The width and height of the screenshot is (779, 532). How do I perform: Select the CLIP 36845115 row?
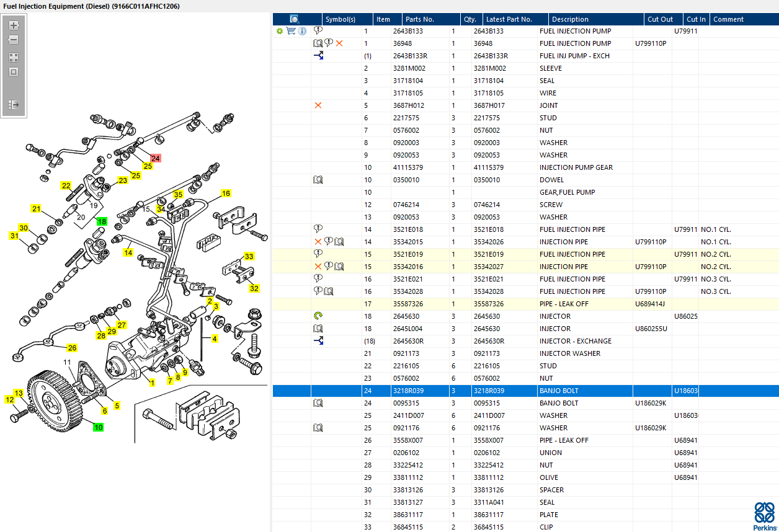click(x=526, y=527)
